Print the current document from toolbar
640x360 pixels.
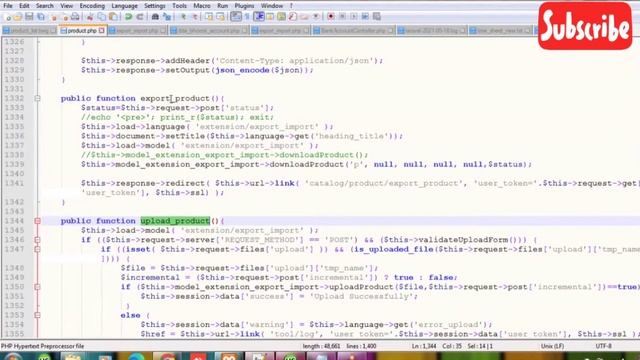pos(75,17)
